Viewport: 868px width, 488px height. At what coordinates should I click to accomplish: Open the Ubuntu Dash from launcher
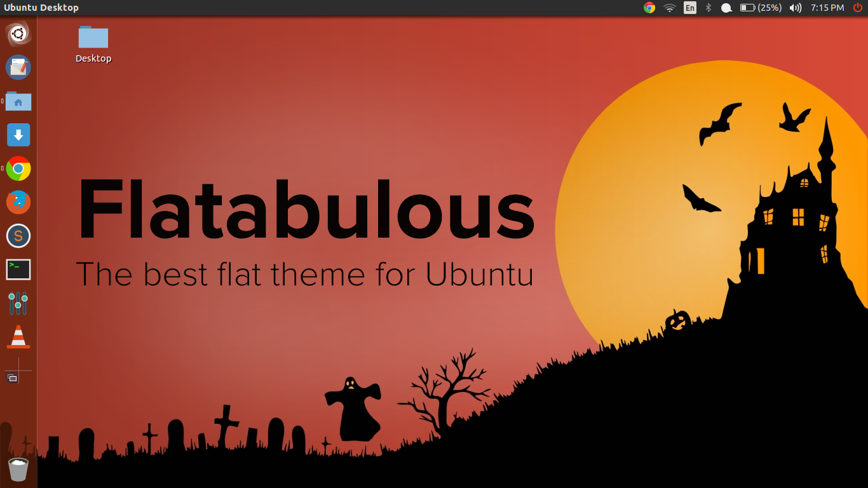click(18, 34)
